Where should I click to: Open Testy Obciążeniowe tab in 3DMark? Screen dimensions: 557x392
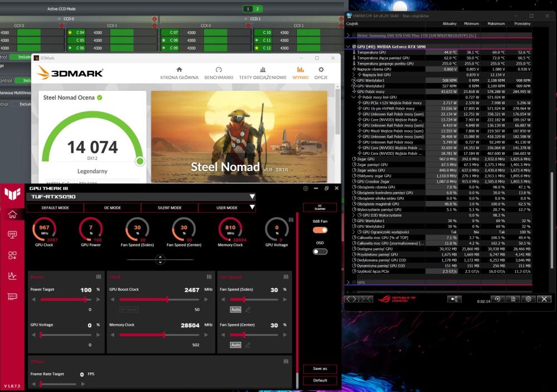coord(262,73)
